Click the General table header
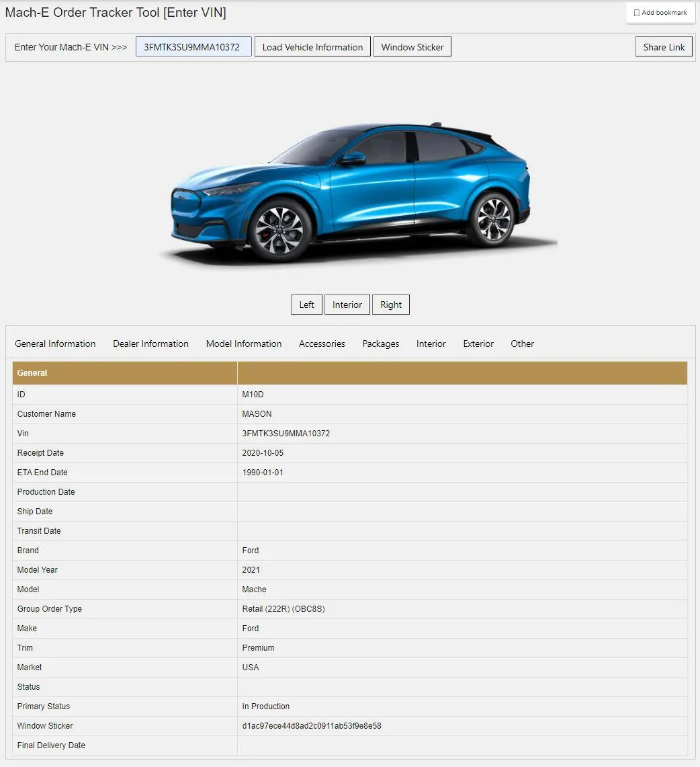 32,372
